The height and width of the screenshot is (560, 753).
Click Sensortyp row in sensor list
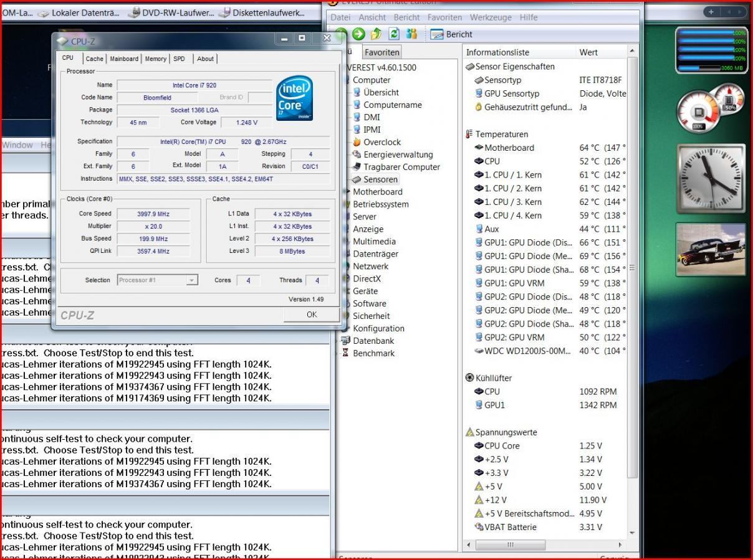(545, 80)
